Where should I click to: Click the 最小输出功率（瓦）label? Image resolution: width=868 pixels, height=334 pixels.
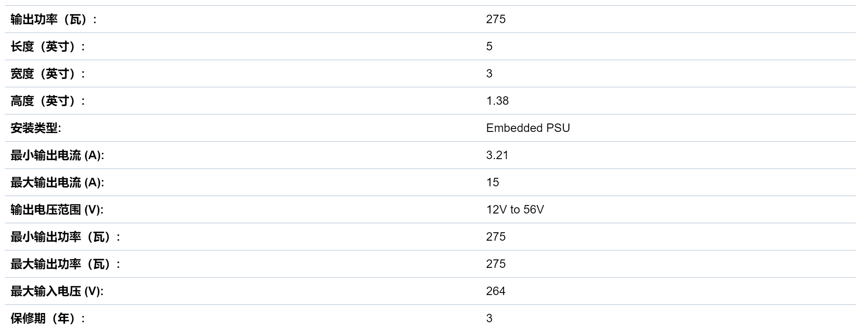(65, 237)
